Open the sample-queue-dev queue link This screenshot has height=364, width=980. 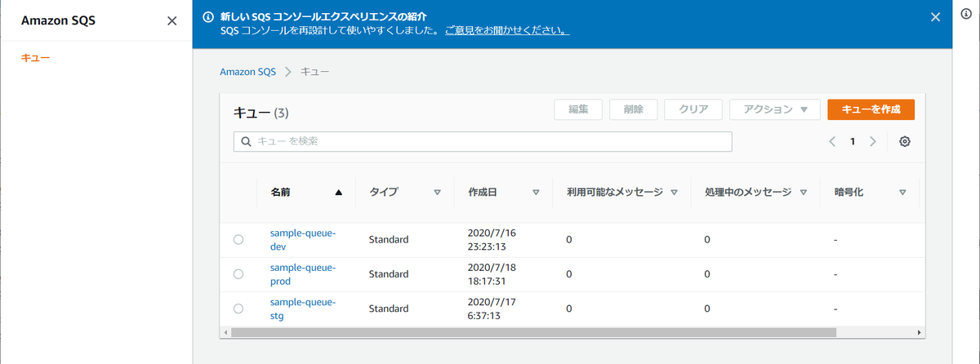303,240
